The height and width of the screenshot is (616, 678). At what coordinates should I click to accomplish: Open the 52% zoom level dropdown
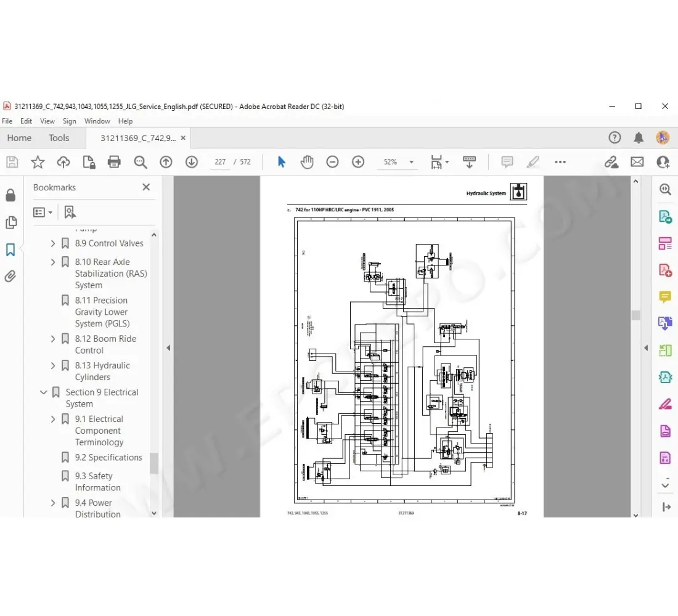pyautogui.click(x=397, y=162)
